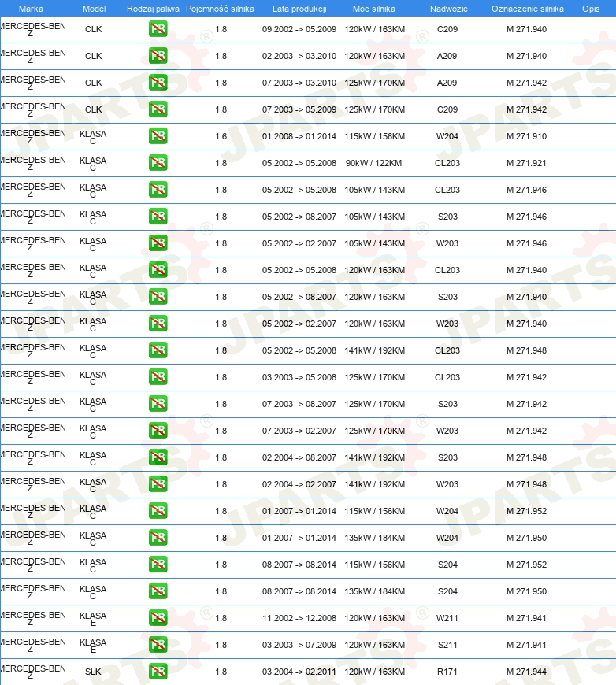Click the Moc silnika column header
Image resolution: width=616 pixels, height=685 pixels.
click(x=374, y=9)
